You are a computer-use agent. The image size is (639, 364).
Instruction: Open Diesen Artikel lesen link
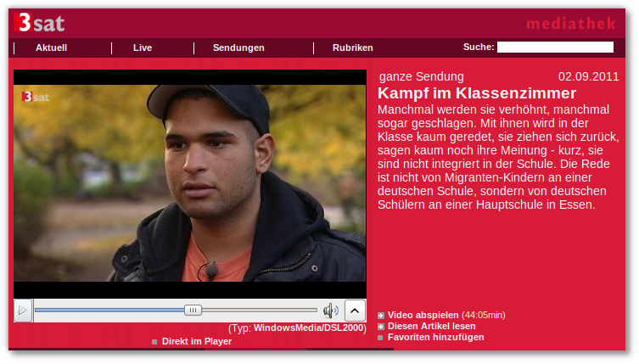click(x=432, y=326)
